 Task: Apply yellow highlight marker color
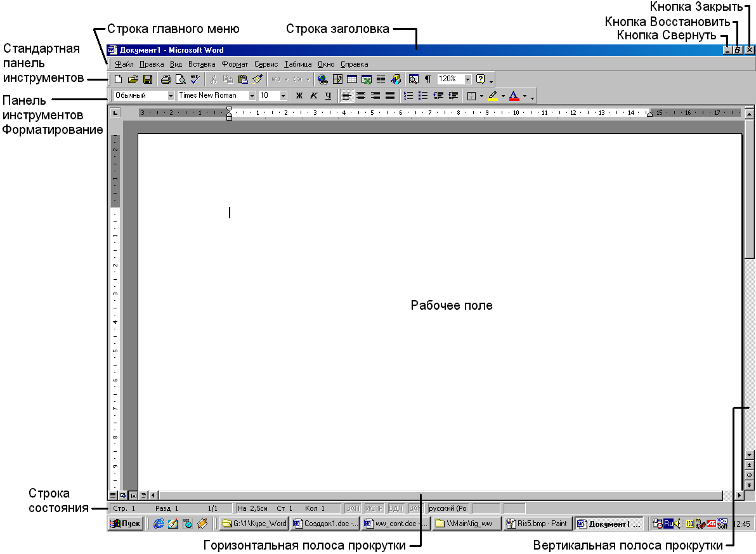pos(493,96)
